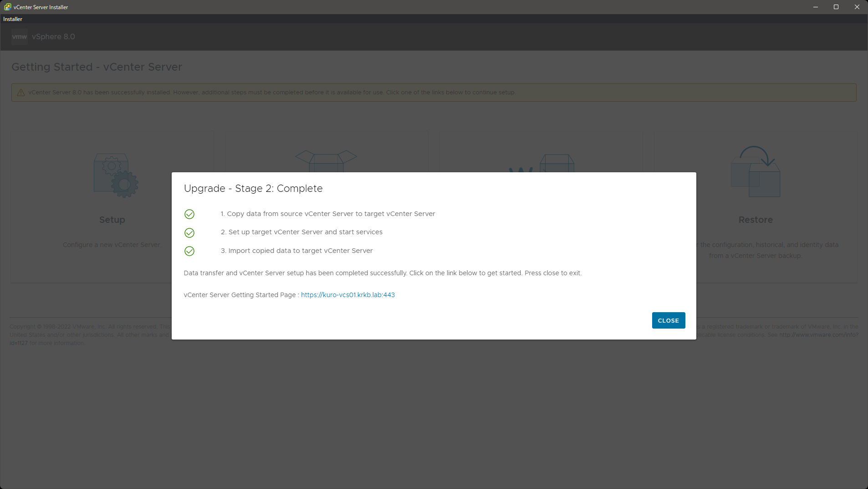Click green checkmark for Set up target step
Viewport: 868px width, 489px height.
point(189,233)
